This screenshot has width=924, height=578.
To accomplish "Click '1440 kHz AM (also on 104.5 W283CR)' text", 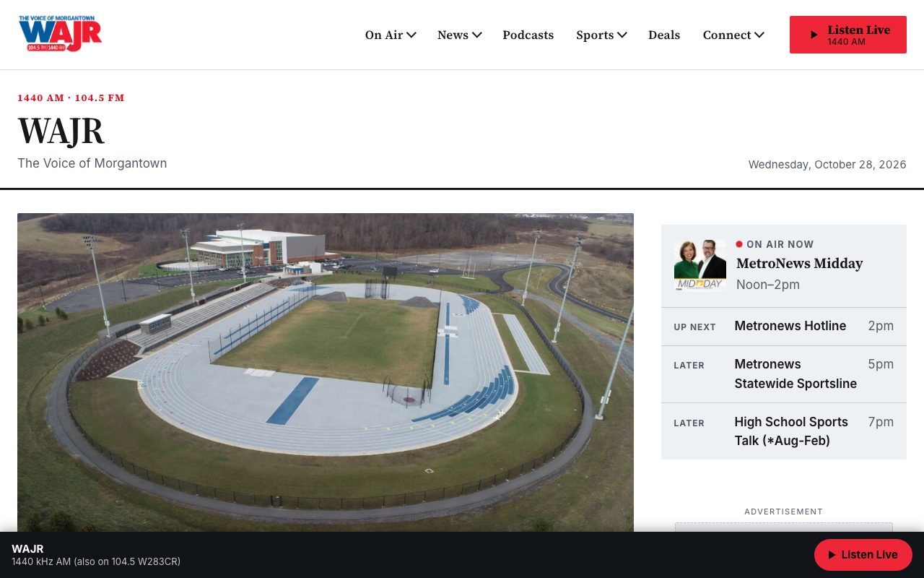I will [96, 561].
